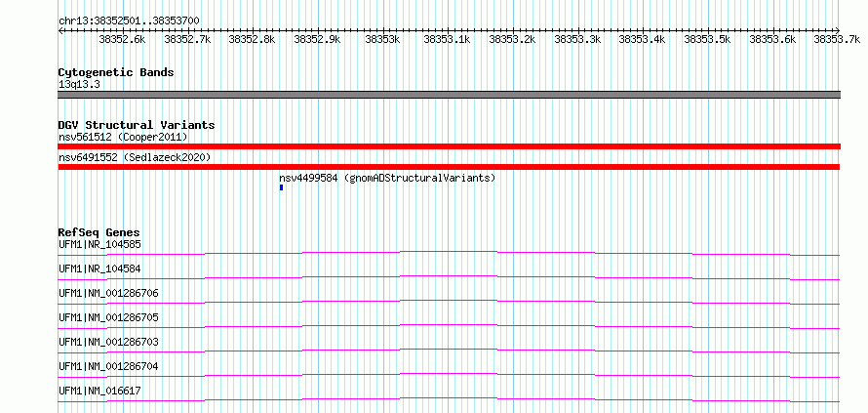Click ruler tick label 38353.2k
The image size is (868, 413).
tap(513, 39)
